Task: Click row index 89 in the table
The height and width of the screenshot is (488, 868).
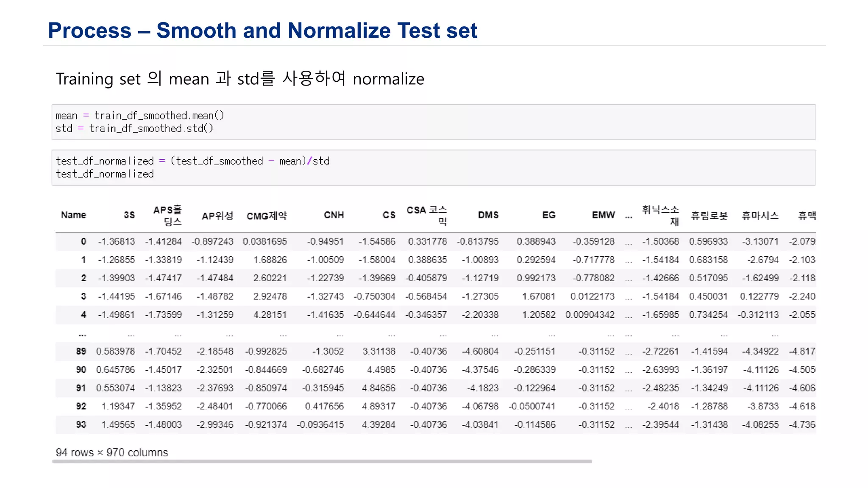Action: pyautogui.click(x=81, y=351)
